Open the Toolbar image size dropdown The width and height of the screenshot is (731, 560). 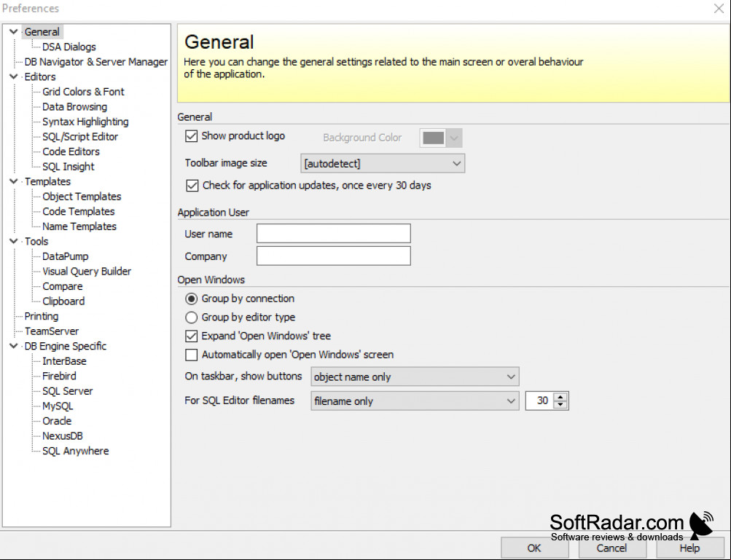click(x=383, y=164)
